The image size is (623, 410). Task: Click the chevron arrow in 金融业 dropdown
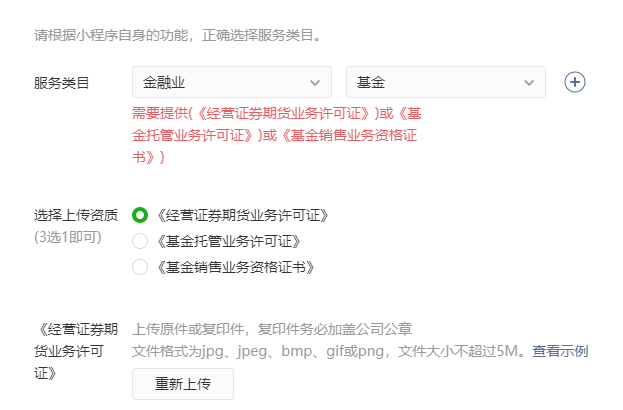pos(314,83)
